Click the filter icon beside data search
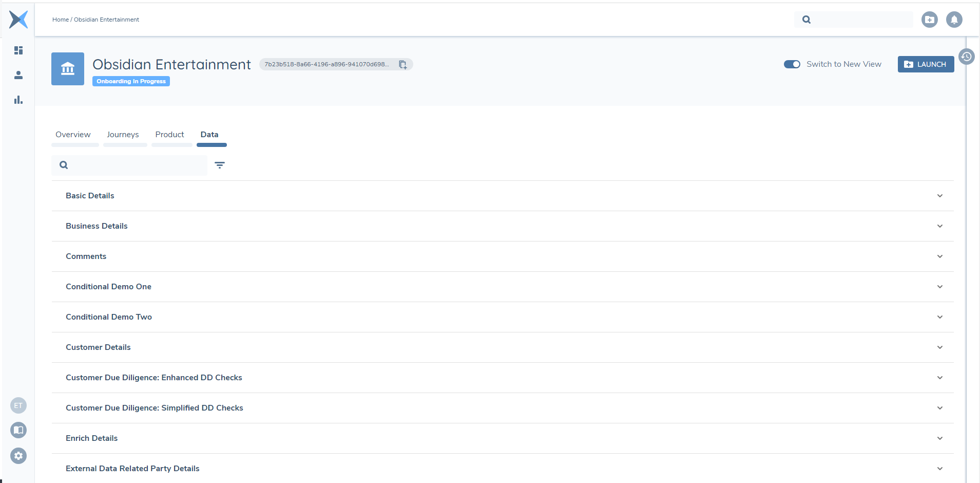The height and width of the screenshot is (483, 980). 220,165
